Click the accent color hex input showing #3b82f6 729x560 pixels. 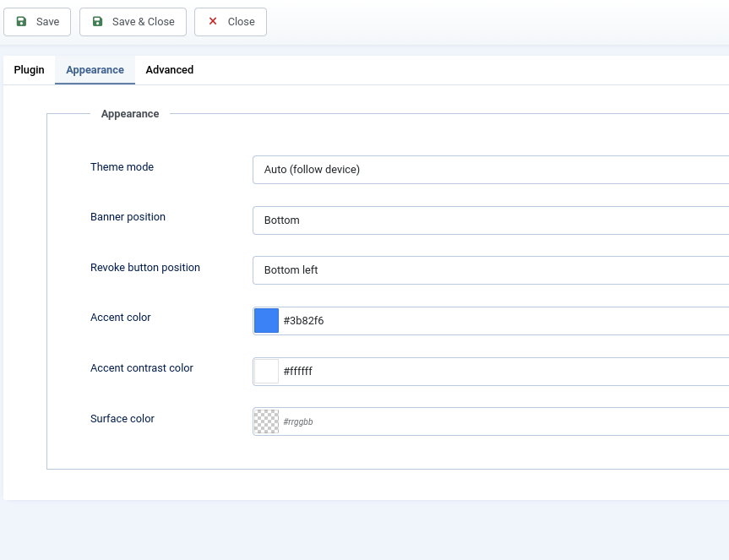point(380,320)
